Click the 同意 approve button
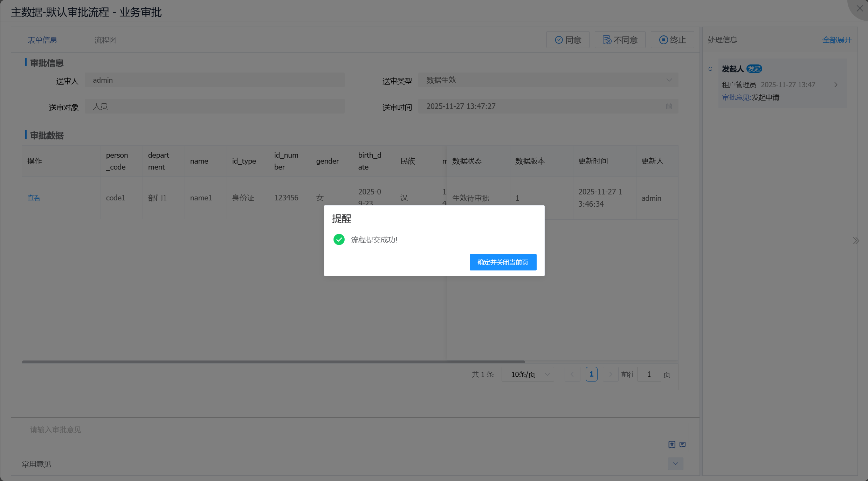This screenshot has width=868, height=481. point(568,40)
